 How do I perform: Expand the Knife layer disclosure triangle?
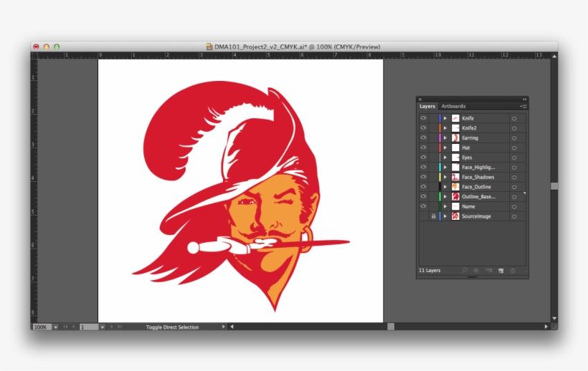click(x=445, y=118)
